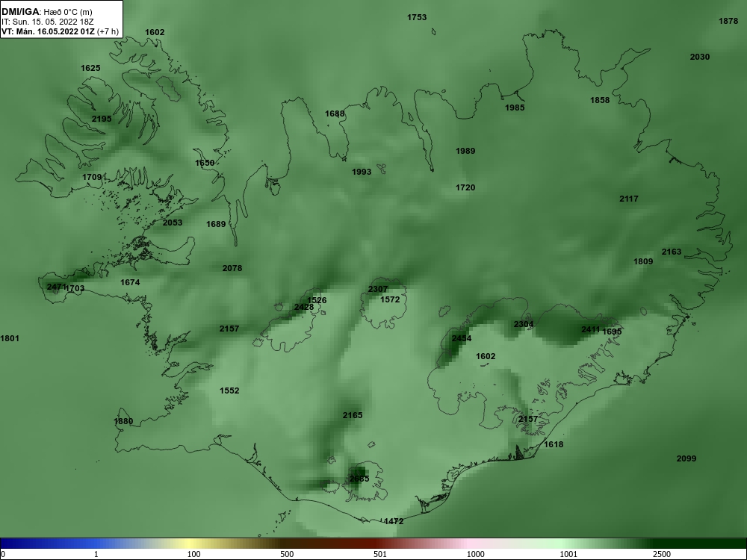Click the value 1650 on the map
Screen dimensions: 747x560
205,163
